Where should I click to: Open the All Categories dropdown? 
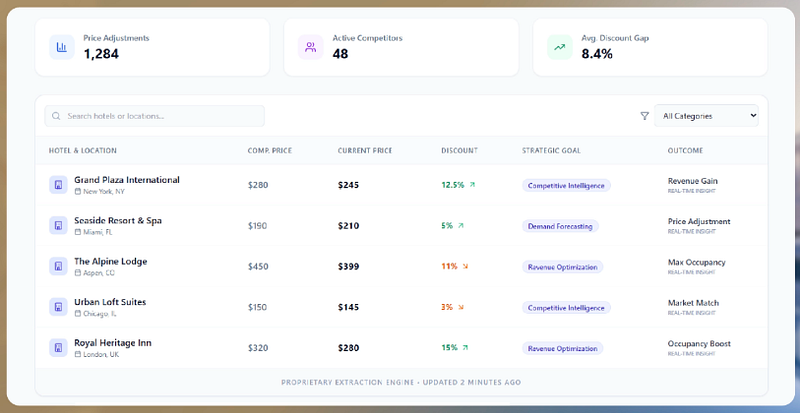pos(706,116)
